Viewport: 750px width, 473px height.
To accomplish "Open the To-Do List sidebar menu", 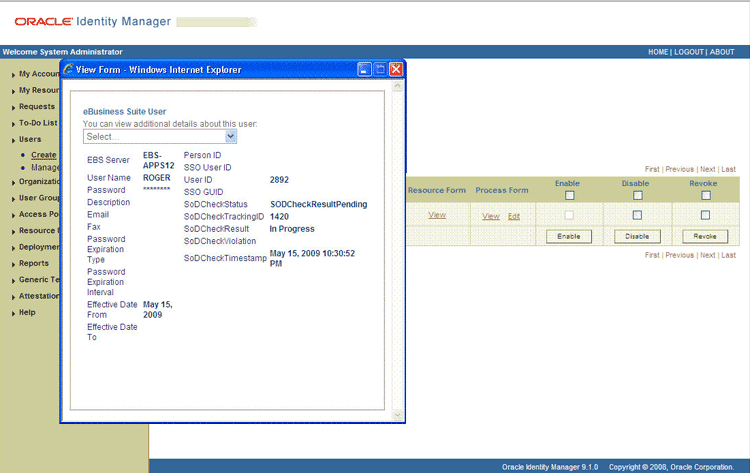I will 38,123.
